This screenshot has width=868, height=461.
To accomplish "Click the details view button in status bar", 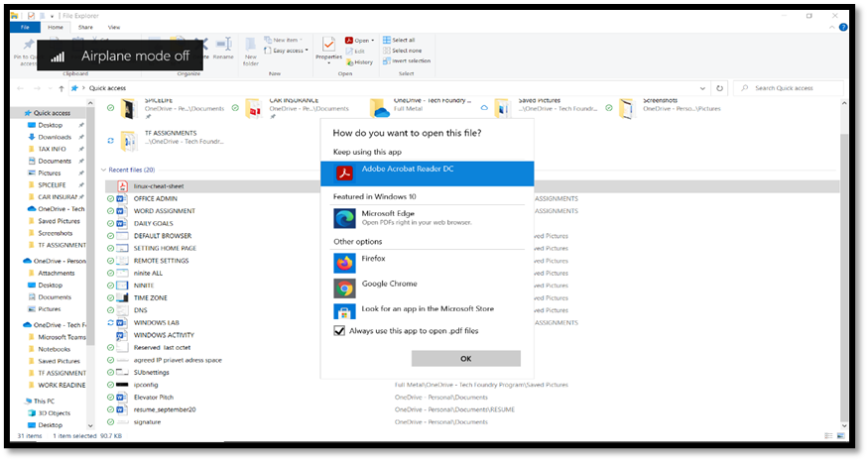I will coord(828,436).
